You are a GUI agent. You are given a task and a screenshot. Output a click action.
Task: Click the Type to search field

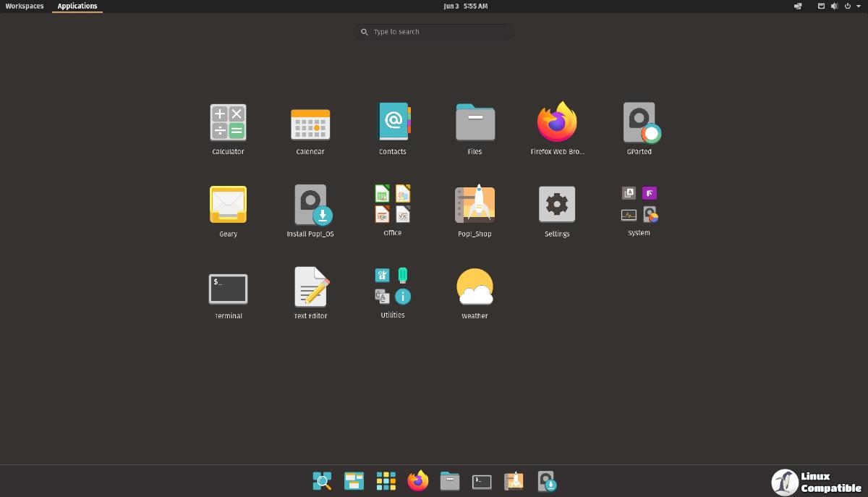[434, 32]
